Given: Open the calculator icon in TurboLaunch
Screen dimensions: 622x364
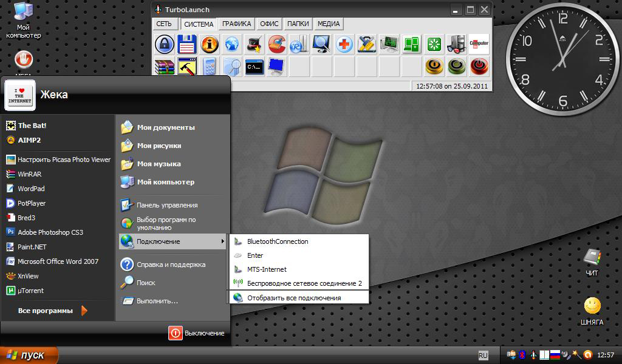Looking at the screenshot, I should [x=210, y=66].
